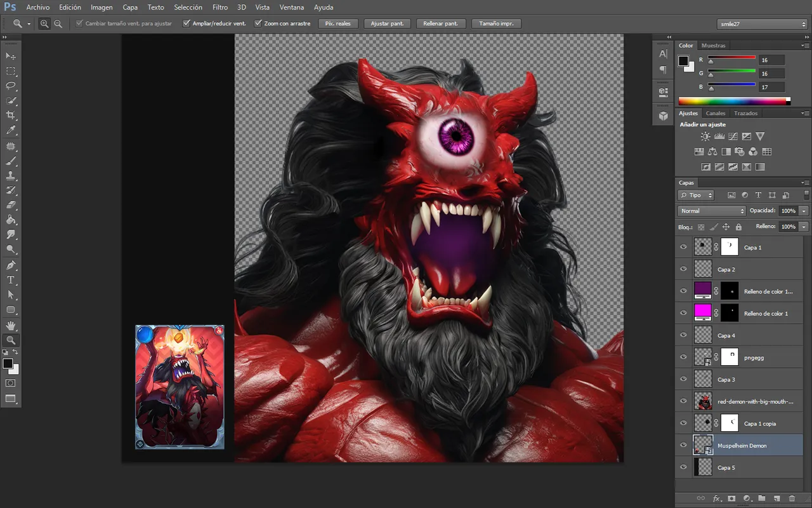Click the 'Píx. reales' button

(338, 23)
